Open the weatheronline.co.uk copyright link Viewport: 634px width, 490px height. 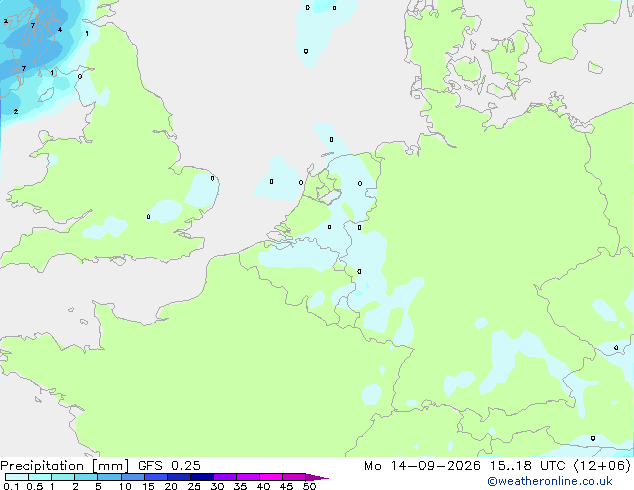pos(550,481)
